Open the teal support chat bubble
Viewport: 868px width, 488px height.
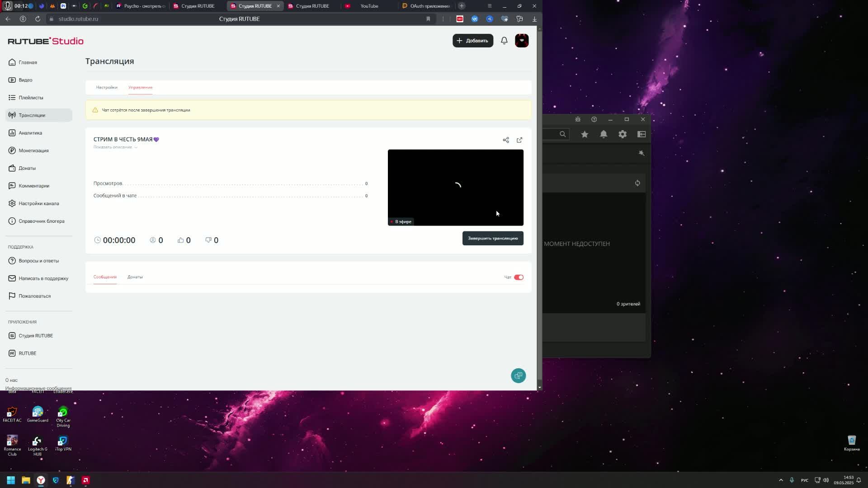coord(518,375)
